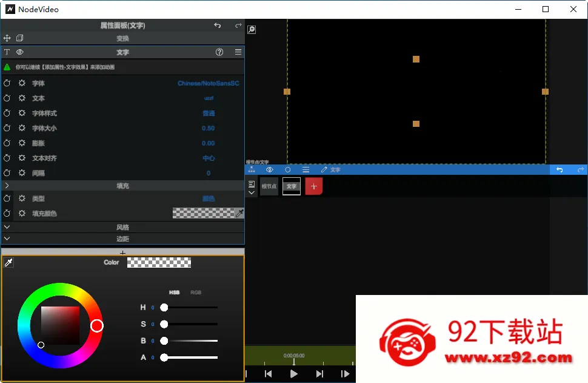Click the red plus button to add a node
The image size is (588, 383).
(314, 186)
